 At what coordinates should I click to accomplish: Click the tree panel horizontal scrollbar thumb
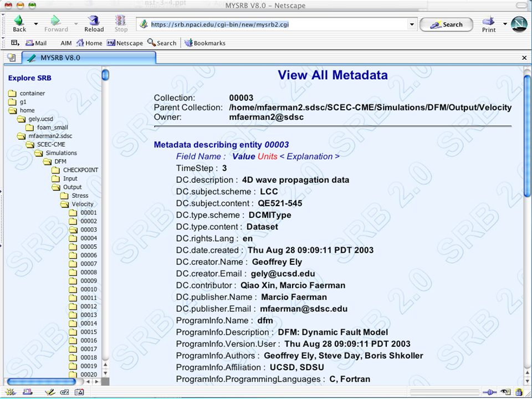42,381
